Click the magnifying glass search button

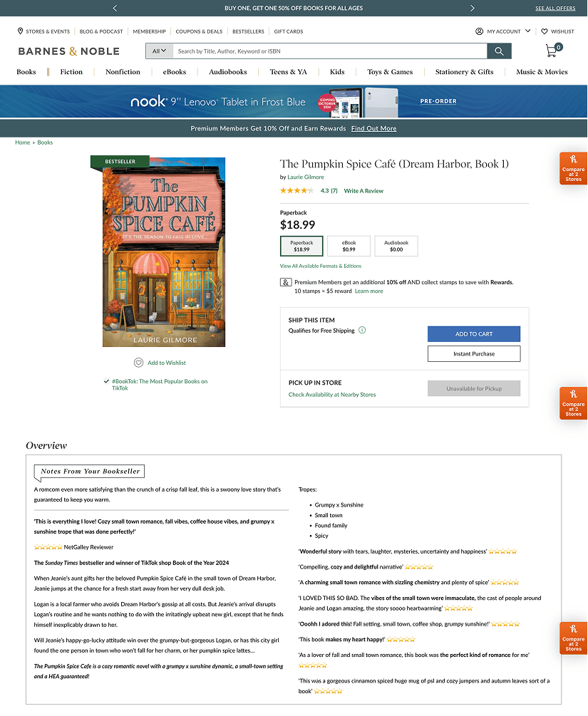[x=499, y=51]
